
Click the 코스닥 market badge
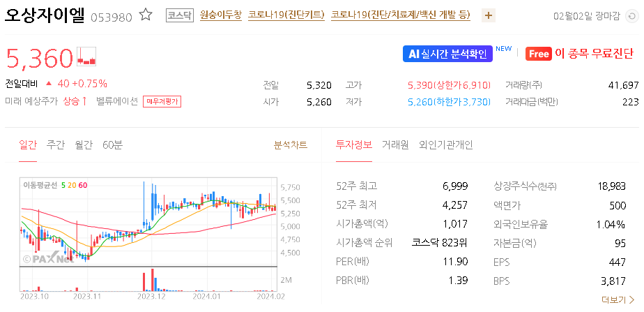[x=180, y=15]
